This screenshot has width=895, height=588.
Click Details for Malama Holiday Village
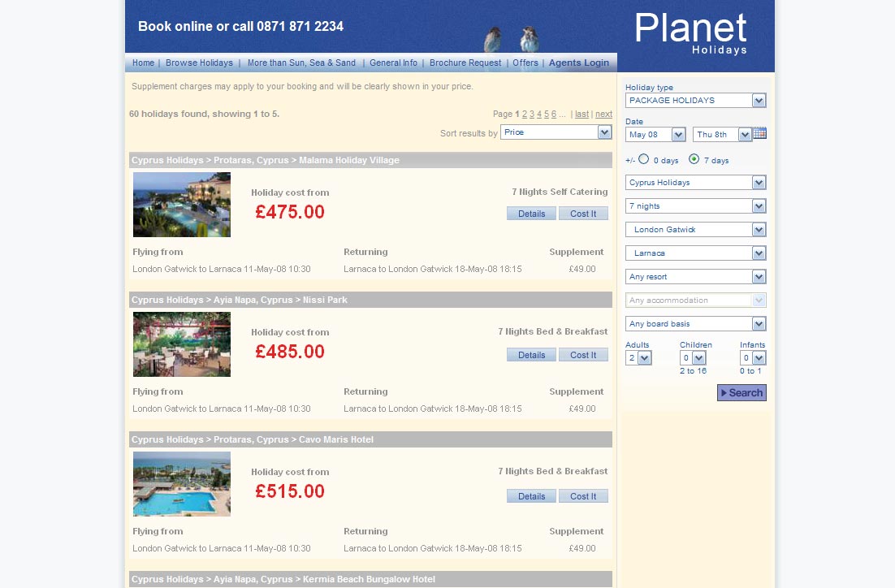531,214
